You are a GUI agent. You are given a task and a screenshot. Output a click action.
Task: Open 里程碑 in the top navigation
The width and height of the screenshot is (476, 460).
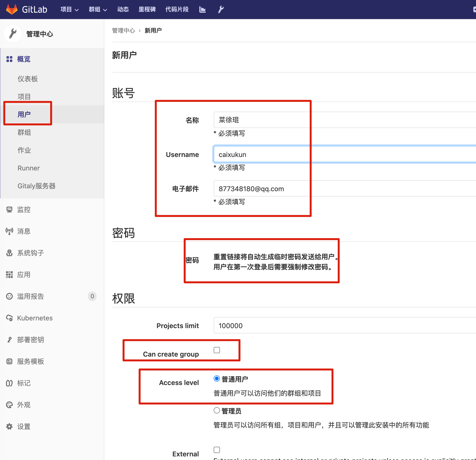tap(147, 9)
